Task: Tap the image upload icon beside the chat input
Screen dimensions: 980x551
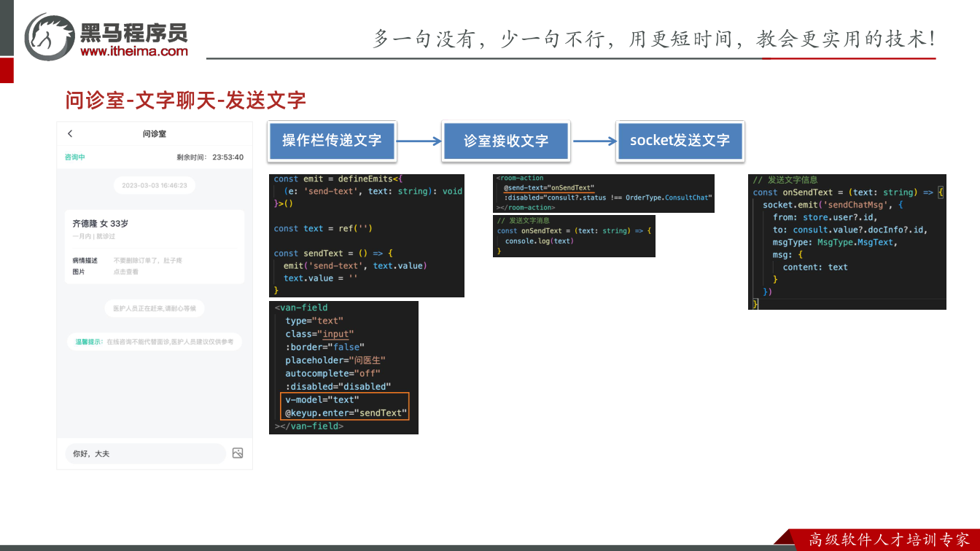Action: (x=238, y=453)
